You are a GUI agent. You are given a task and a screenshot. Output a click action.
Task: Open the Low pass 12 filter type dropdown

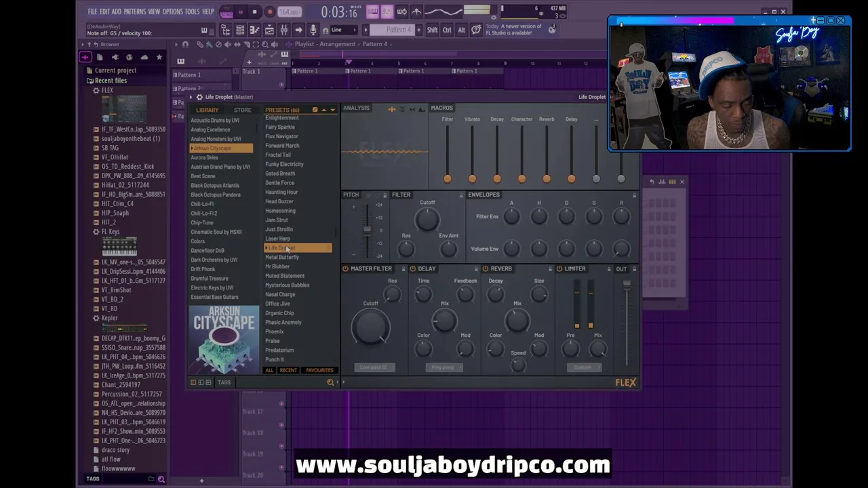(374, 367)
